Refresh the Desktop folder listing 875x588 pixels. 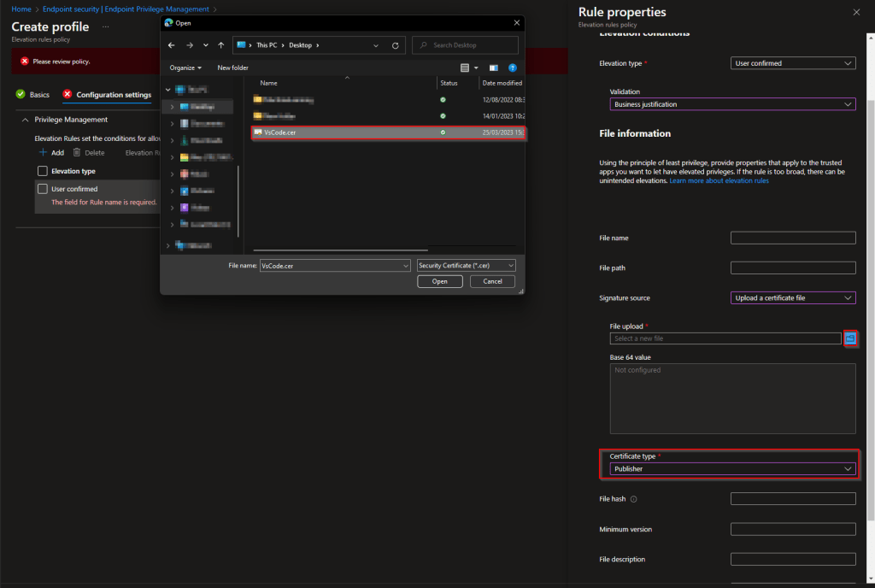(x=395, y=45)
